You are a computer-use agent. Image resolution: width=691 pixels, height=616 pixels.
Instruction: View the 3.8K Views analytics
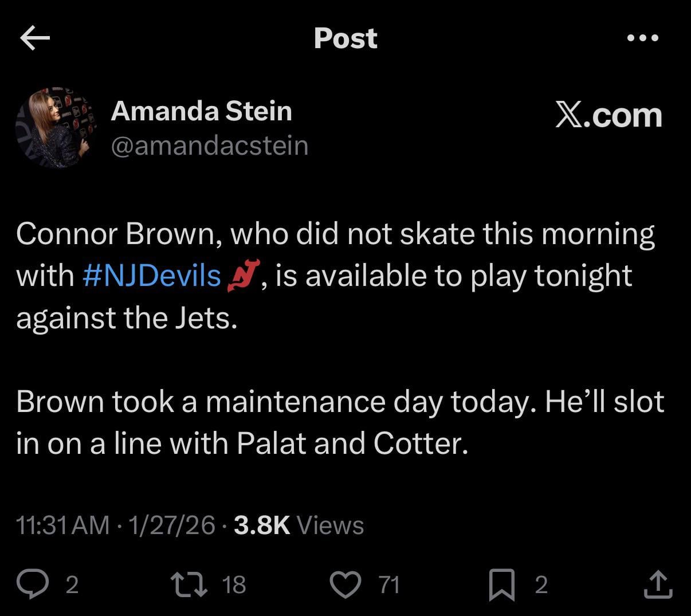299,525
